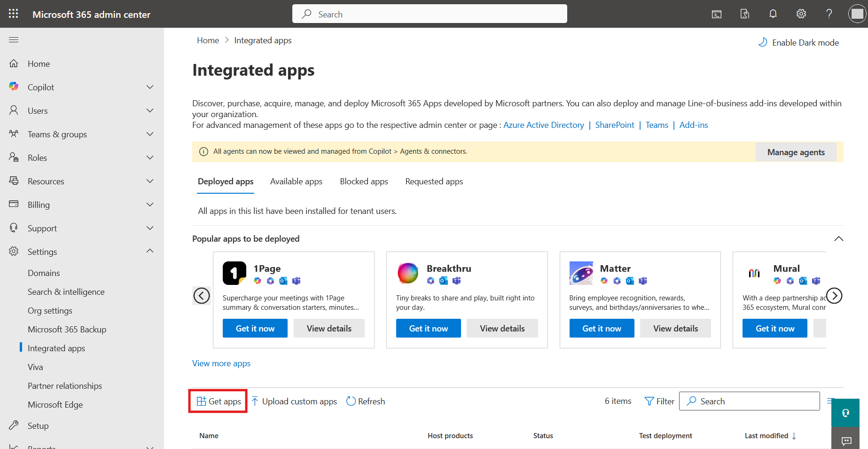Open Partner relationships in sidebar
Viewport: 868px width, 449px height.
[65, 386]
